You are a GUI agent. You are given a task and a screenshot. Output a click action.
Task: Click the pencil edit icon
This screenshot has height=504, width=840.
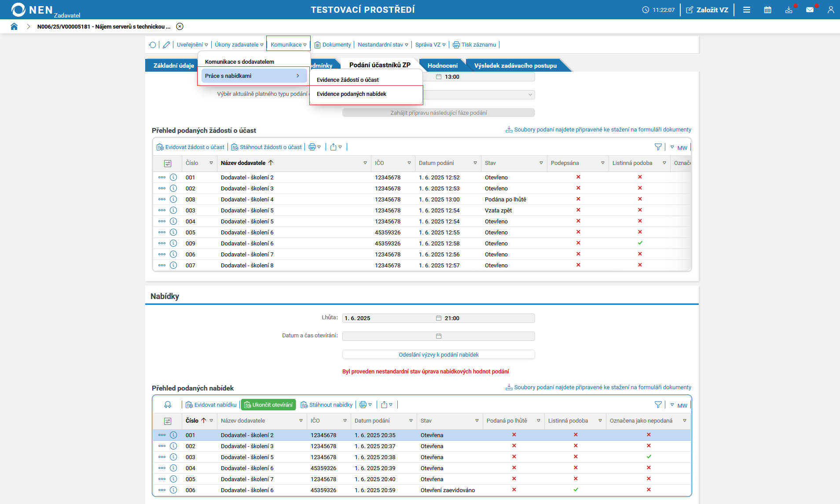point(166,45)
